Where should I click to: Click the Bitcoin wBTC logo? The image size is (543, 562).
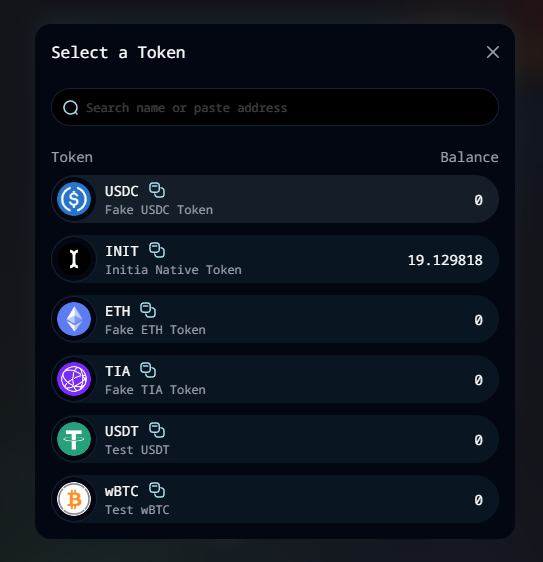(x=74, y=499)
